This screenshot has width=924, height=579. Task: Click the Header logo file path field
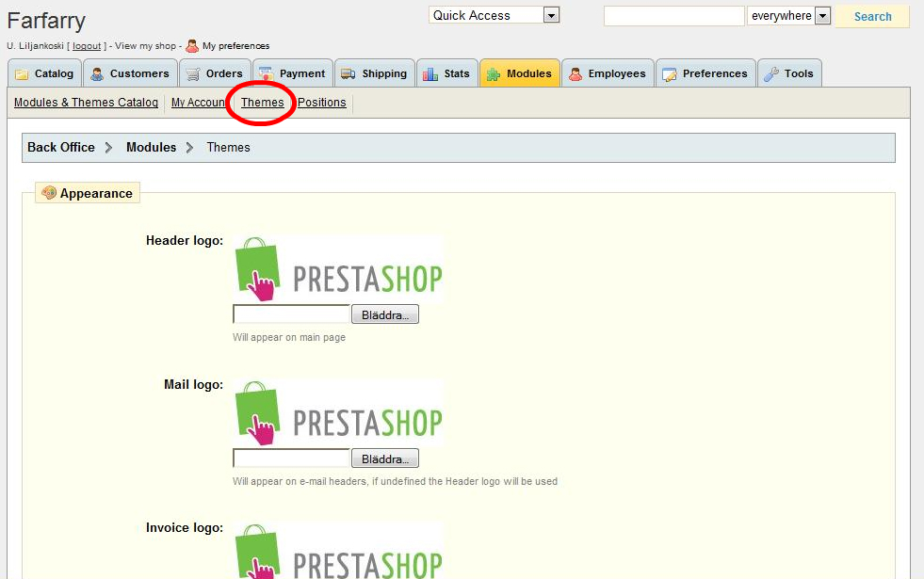[292, 314]
